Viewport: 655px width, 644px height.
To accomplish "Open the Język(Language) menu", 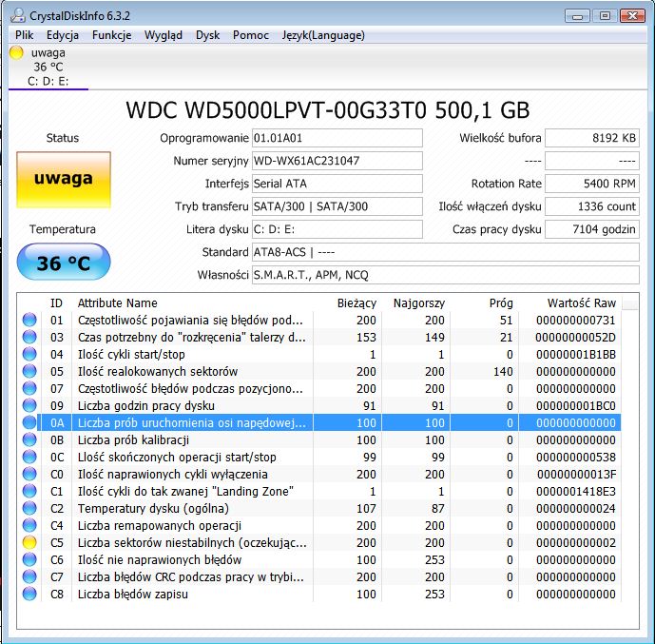I will 323,35.
